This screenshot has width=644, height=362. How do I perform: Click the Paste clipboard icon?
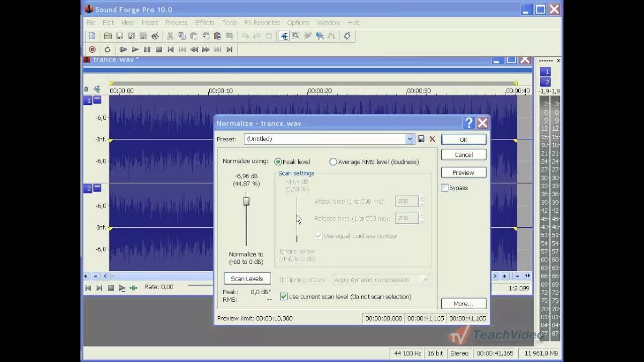[194, 36]
